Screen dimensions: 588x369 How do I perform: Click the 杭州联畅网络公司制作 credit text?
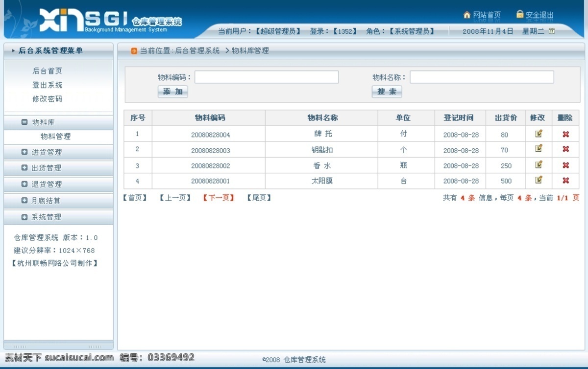54,263
